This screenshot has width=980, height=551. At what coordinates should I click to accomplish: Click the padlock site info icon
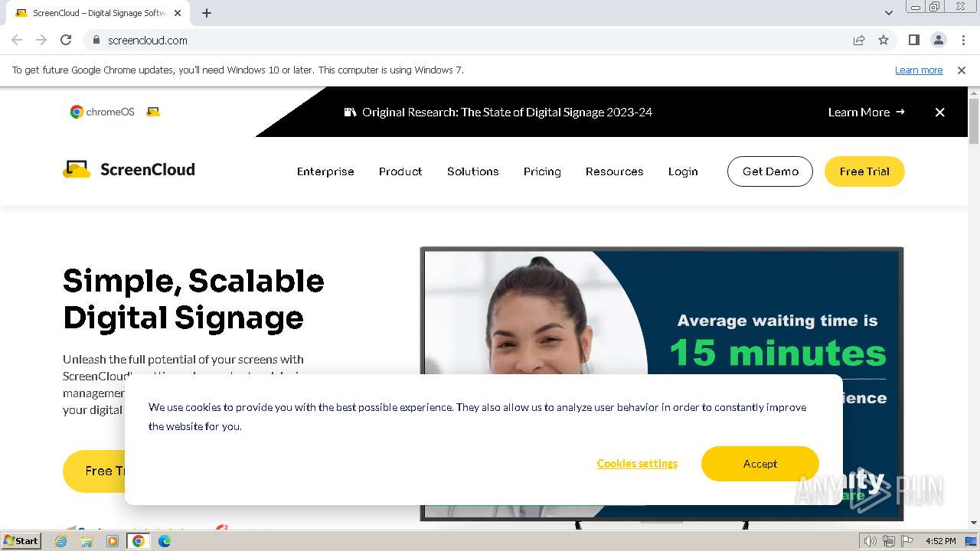96,40
